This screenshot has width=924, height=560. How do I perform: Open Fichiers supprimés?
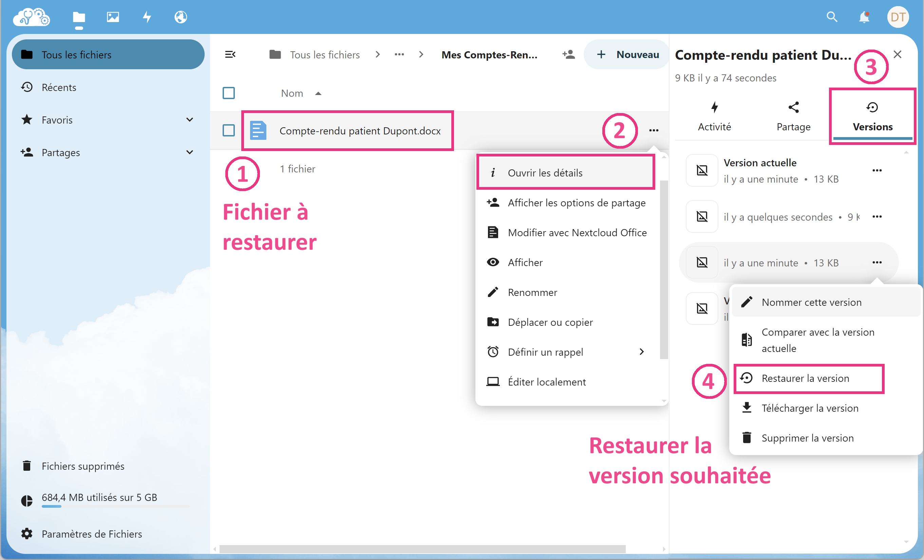(x=108, y=466)
